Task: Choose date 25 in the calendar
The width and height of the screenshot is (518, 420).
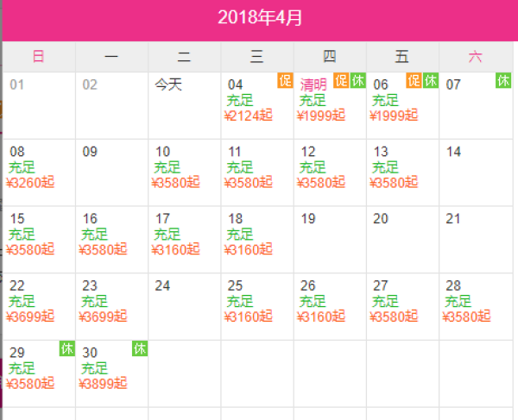Action: [x=257, y=306]
